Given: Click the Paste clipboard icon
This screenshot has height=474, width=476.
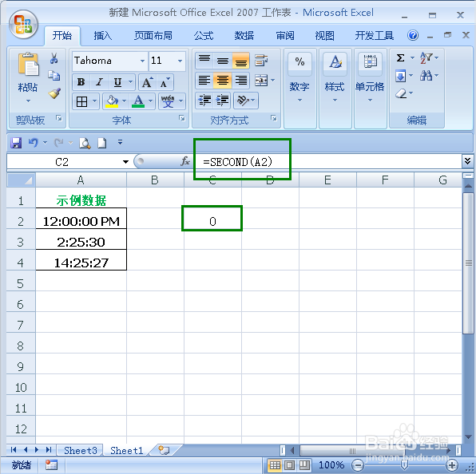Looking at the screenshot, I should 28,64.
